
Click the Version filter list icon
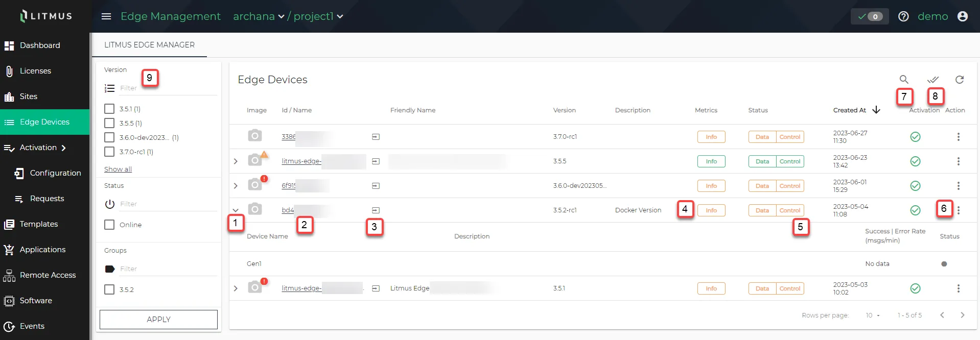[109, 88]
